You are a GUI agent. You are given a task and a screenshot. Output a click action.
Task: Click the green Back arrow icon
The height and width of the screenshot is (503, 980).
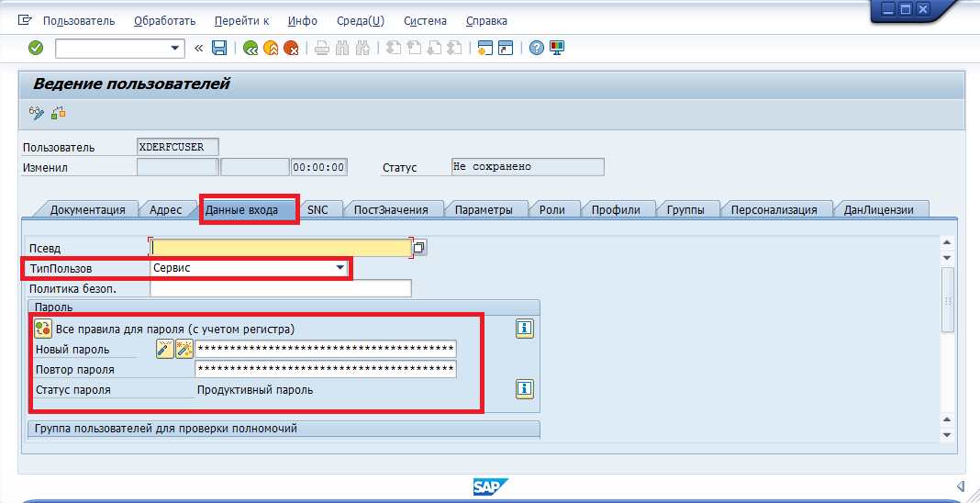pos(250,48)
